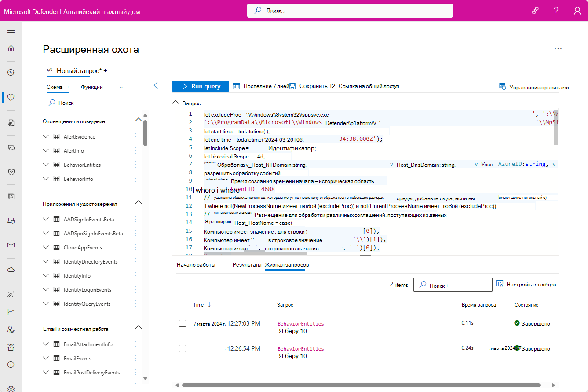Open more options for AlertEvidence table
Screen dimensions: 588x392
[x=135, y=137]
